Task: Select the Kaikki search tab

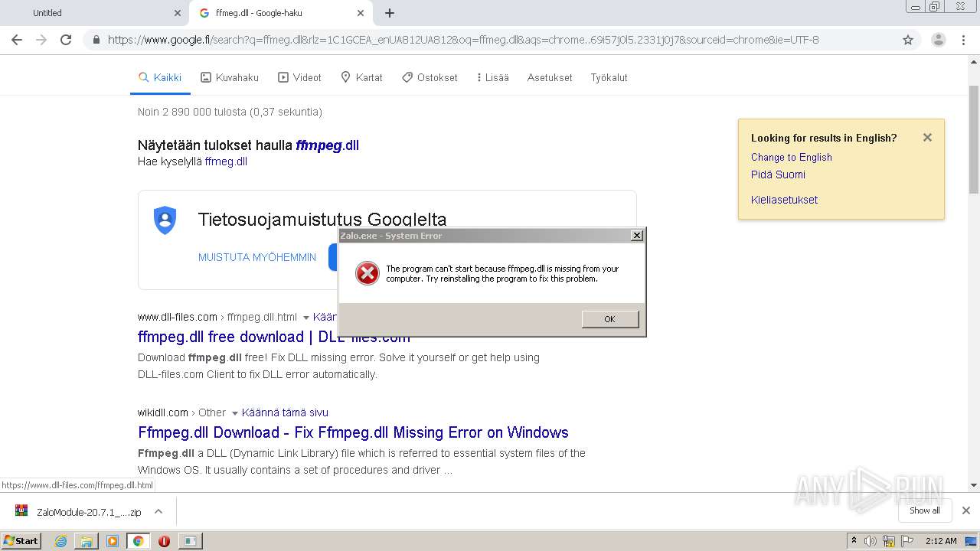Action: click(160, 77)
